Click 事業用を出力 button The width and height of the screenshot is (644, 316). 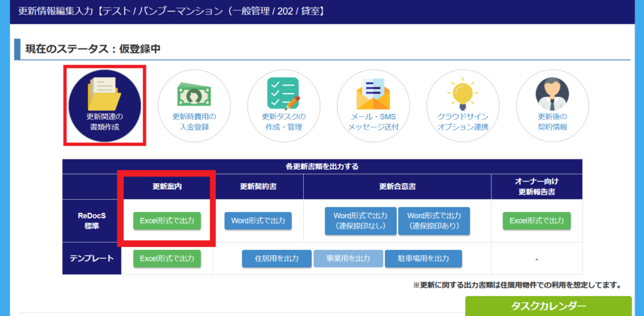coord(348,259)
